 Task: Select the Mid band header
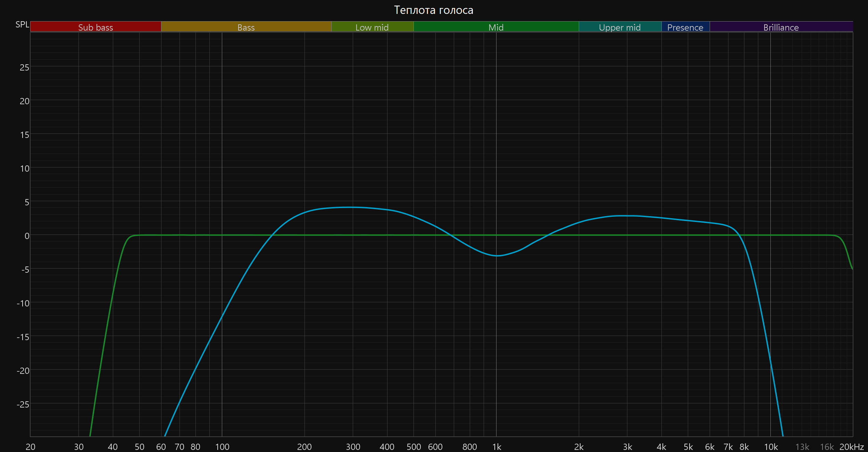[x=496, y=27]
